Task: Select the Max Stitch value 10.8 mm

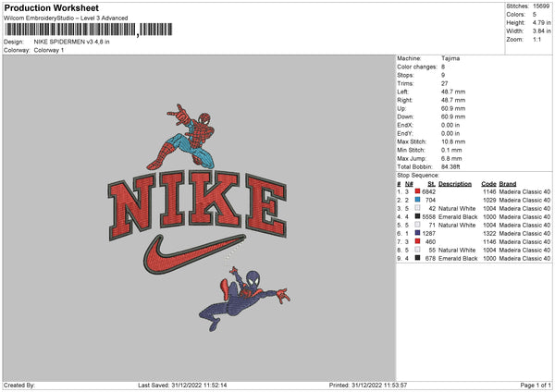Action: pyautogui.click(x=453, y=141)
